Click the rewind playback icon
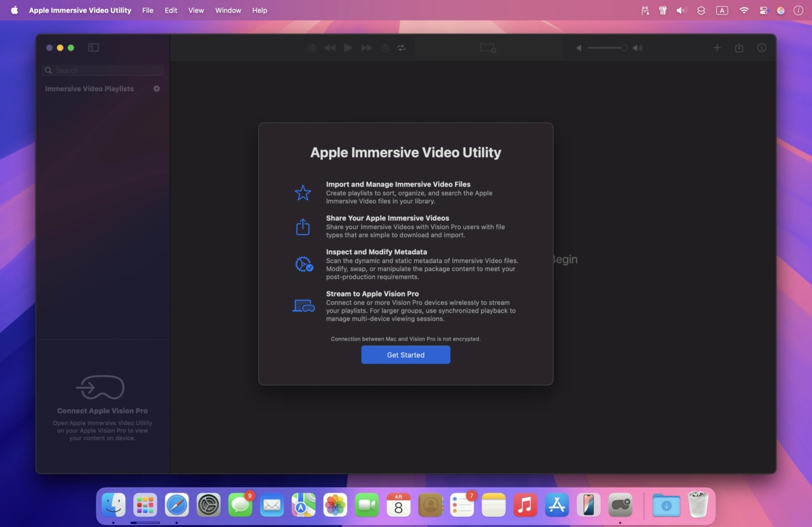Viewport: 812px width, 527px height. point(330,48)
